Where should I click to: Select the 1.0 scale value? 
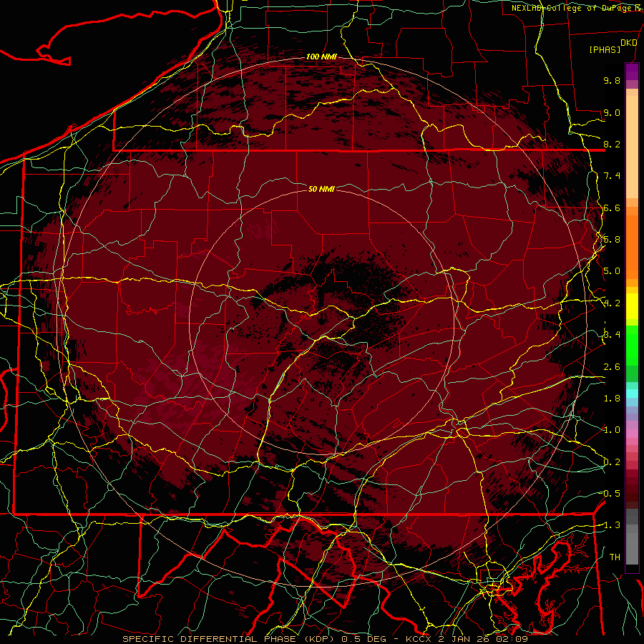pos(612,430)
